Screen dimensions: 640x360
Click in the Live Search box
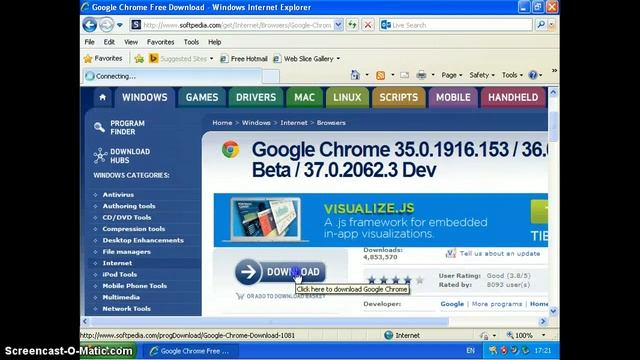click(456, 25)
